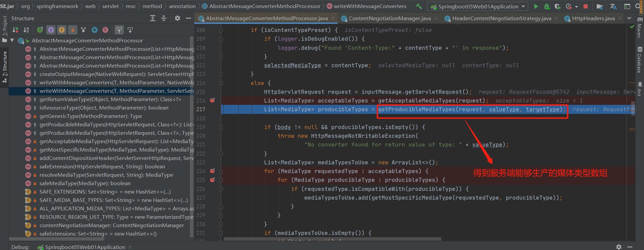This screenshot has width=644, height=250.
Task: Click Debug panel settings gear
Action: tap(619, 247)
